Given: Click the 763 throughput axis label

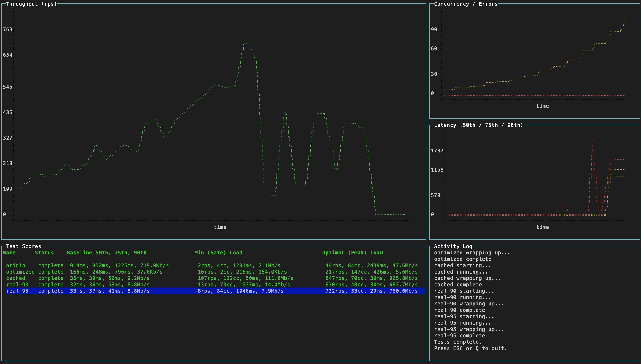Looking at the screenshot, I should [8, 29].
